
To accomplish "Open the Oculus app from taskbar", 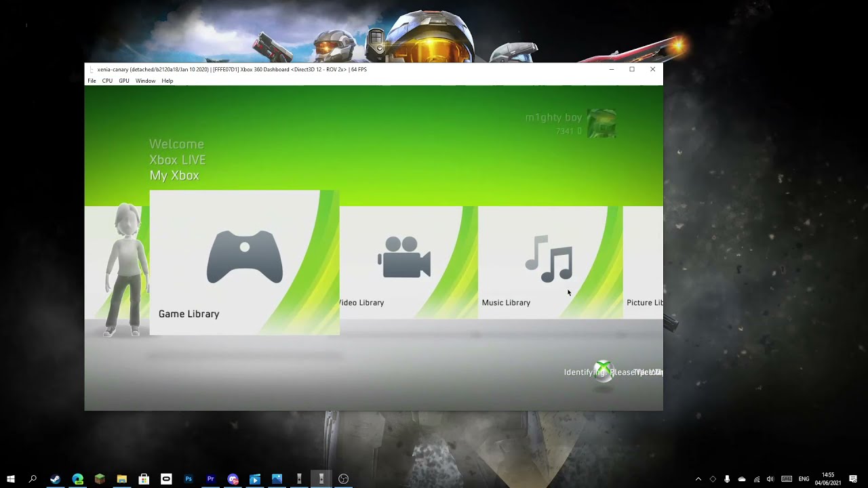I will click(166, 479).
